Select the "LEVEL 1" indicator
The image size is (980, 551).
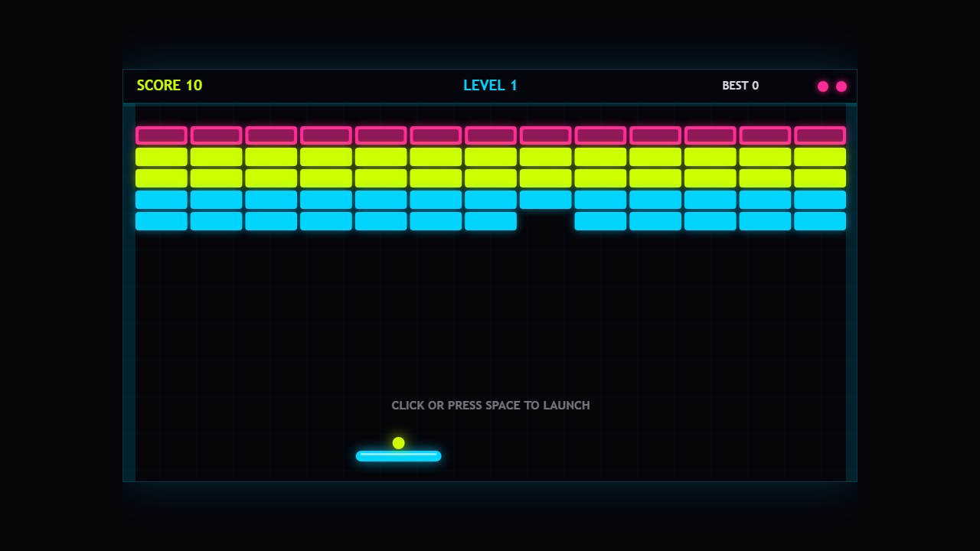click(490, 86)
